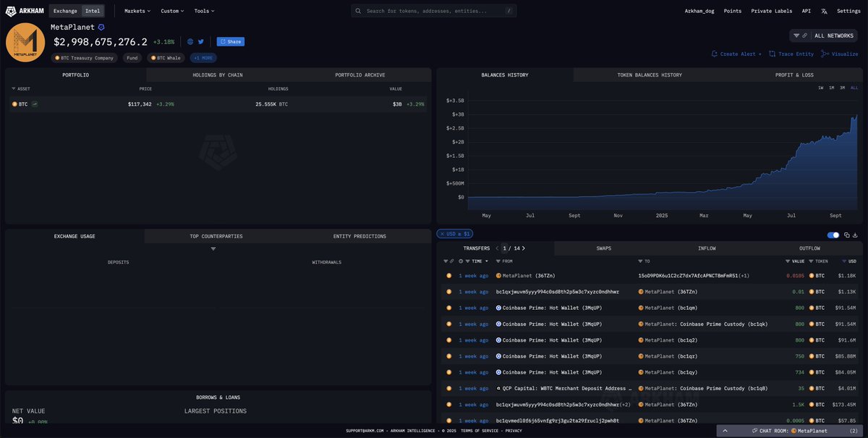The image size is (868, 438).
Task: Go to next transfers page
Action: click(523, 248)
